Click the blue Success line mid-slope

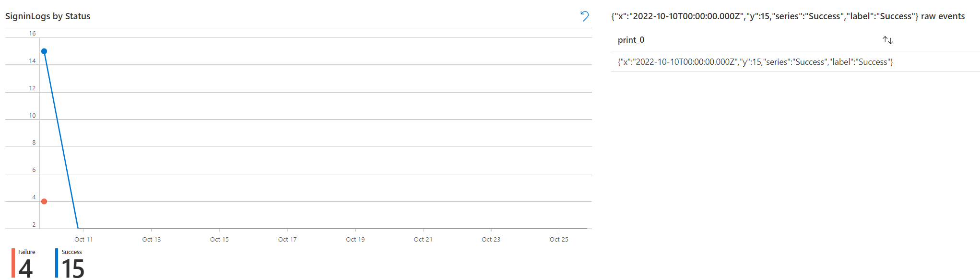(x=61, y=139)
